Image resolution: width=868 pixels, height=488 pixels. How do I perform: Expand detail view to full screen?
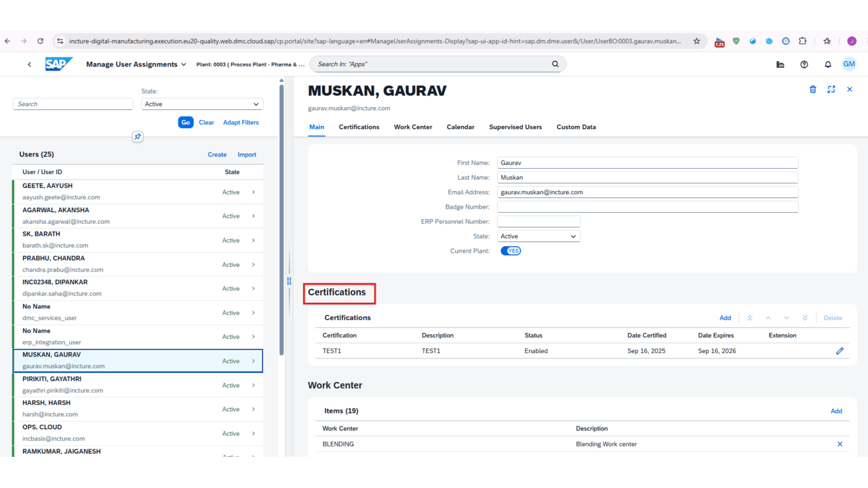(x=831, y=89)
